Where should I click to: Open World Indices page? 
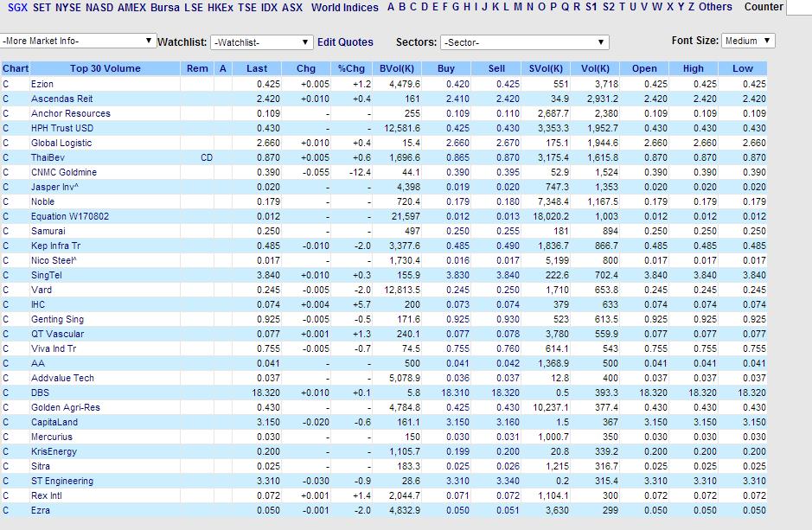tap(345, 7)
